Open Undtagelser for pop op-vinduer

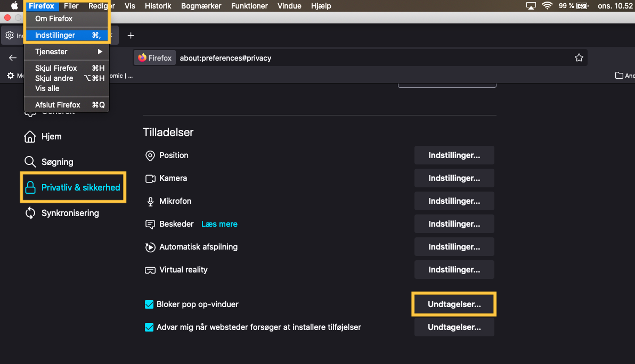pos(454,304)
